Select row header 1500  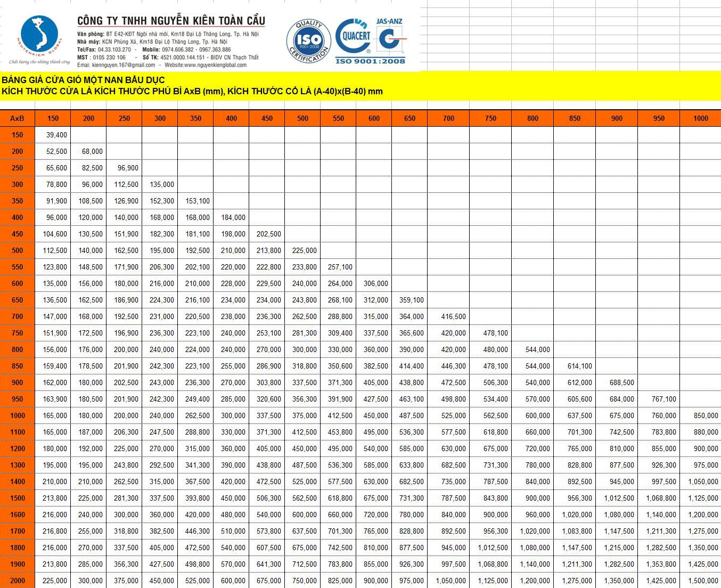pyautogui.click(x=18, y=498)
